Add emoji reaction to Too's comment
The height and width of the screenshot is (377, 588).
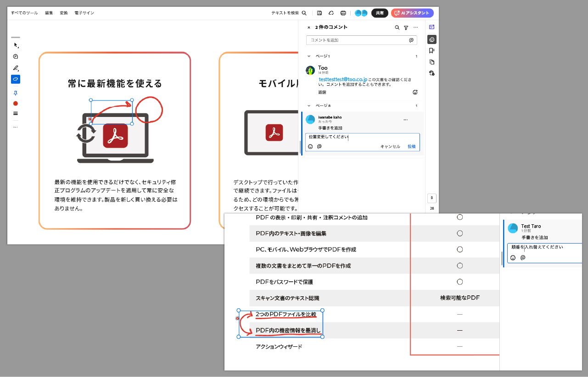(x=415, y=92)
